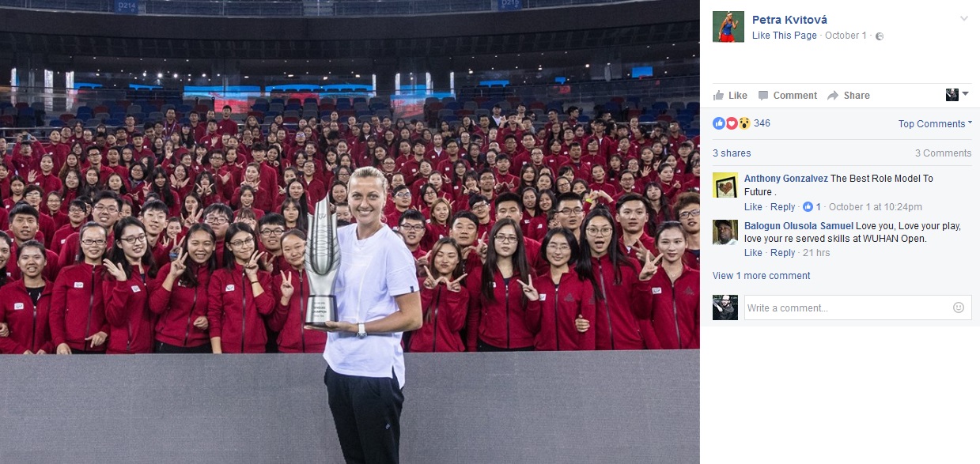The width and height of the screenshot is (980, 464).
Task: Click the public globe privacy icon
Action: click(880, 36)
